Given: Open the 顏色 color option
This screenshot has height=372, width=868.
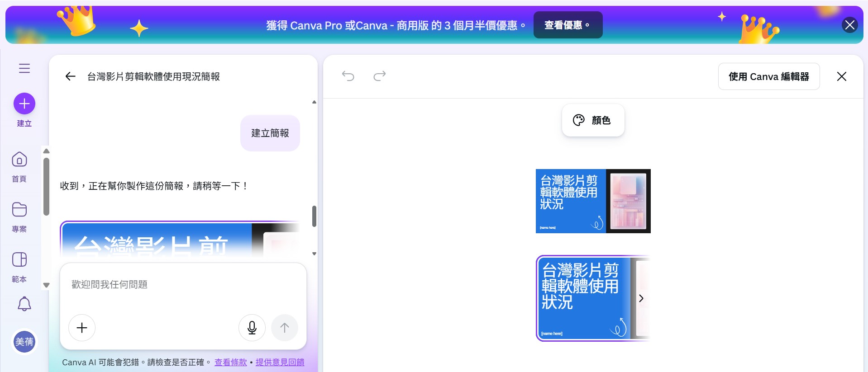Looking at the screenshot, I should [x=593, y=120].
